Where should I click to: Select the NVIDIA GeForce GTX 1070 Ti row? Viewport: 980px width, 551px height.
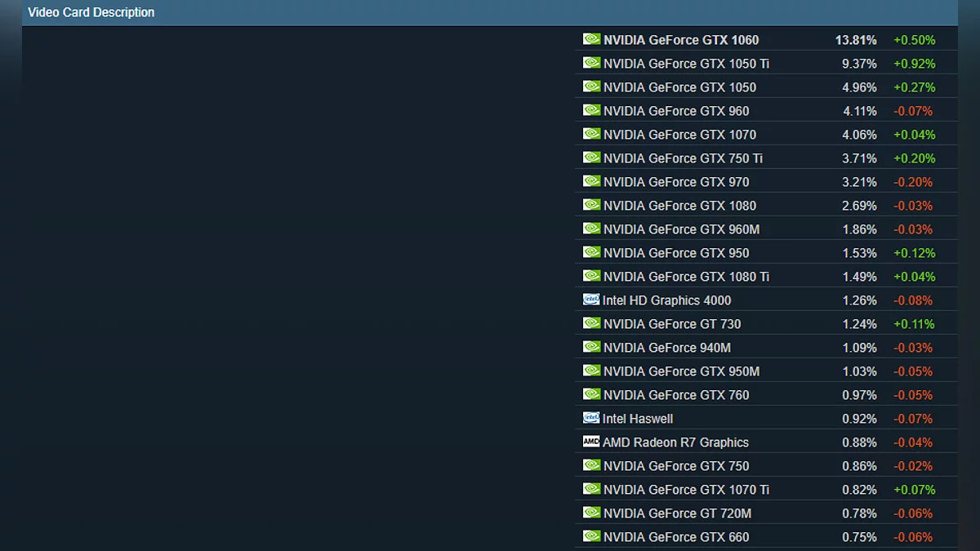tap(686, 490)
